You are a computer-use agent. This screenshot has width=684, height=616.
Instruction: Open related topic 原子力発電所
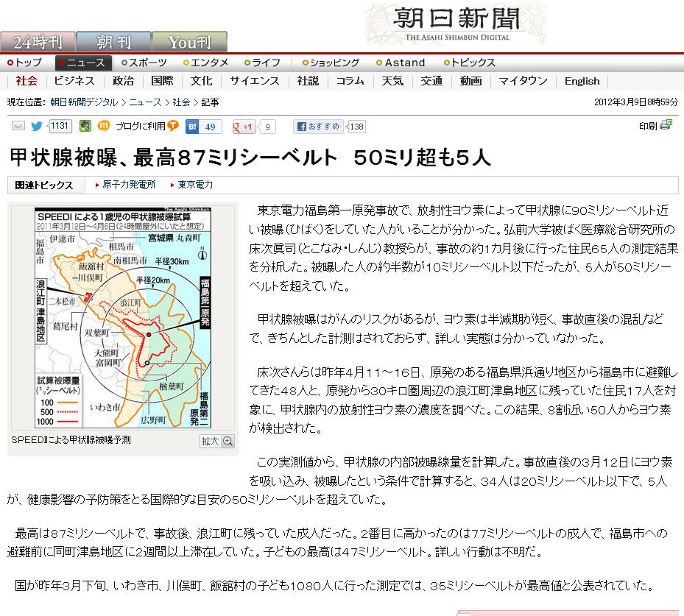click(x=129, y=185)
